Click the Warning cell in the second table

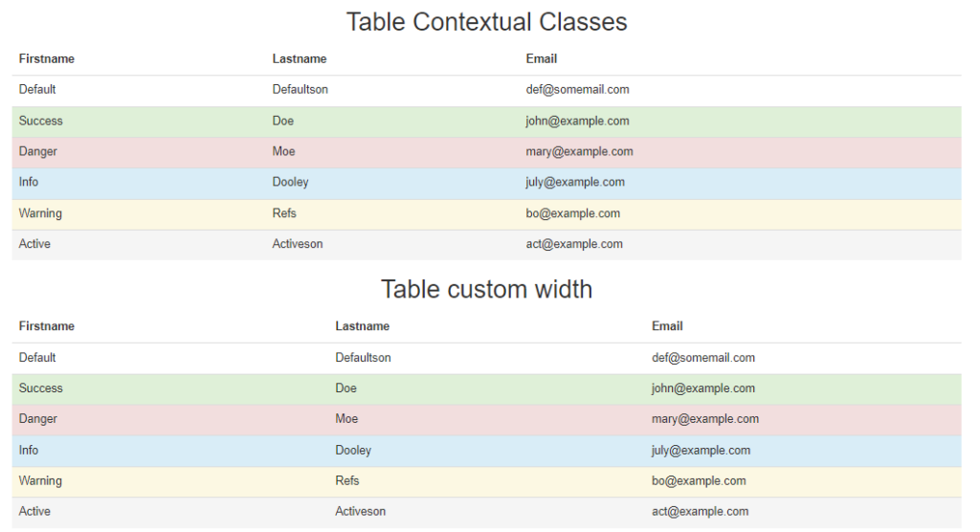(40, 480)
